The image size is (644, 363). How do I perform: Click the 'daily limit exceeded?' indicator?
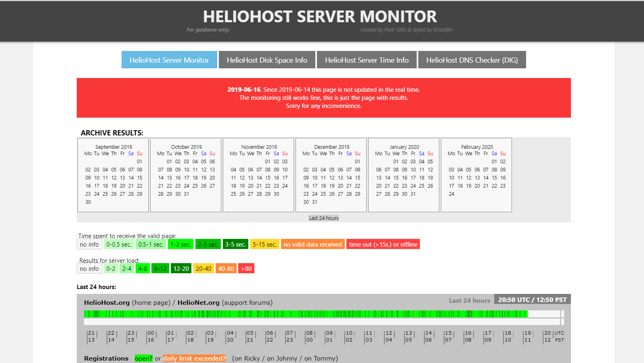pos(194,358)
